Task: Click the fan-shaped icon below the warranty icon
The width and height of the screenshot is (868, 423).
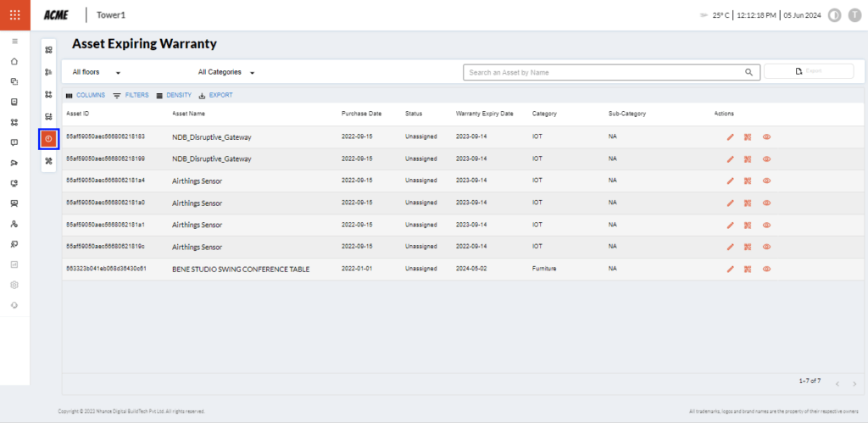Action: [x=48, y=161]
